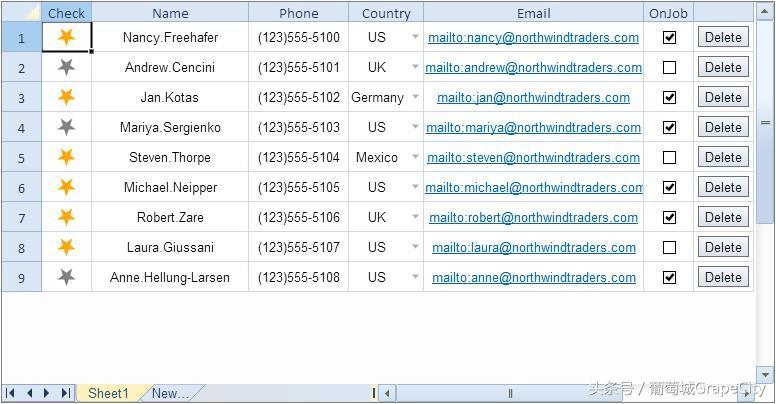
Task: Select row header 9
Action: tap(21, 277)
